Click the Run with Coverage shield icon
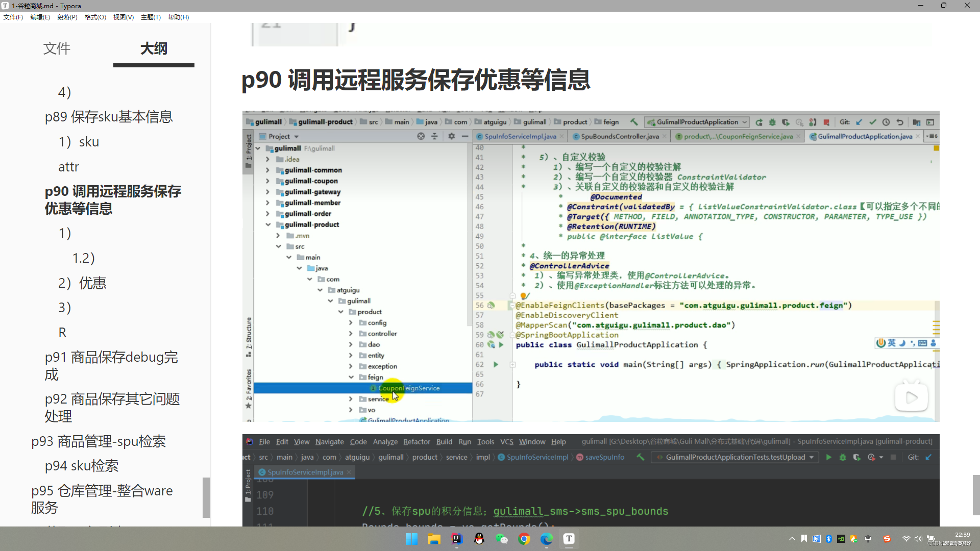This screenshot has width=980, height=551. 786,122
